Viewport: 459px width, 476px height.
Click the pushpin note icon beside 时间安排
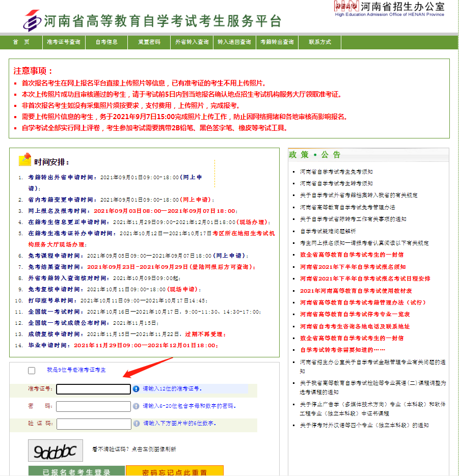[25, 160]
